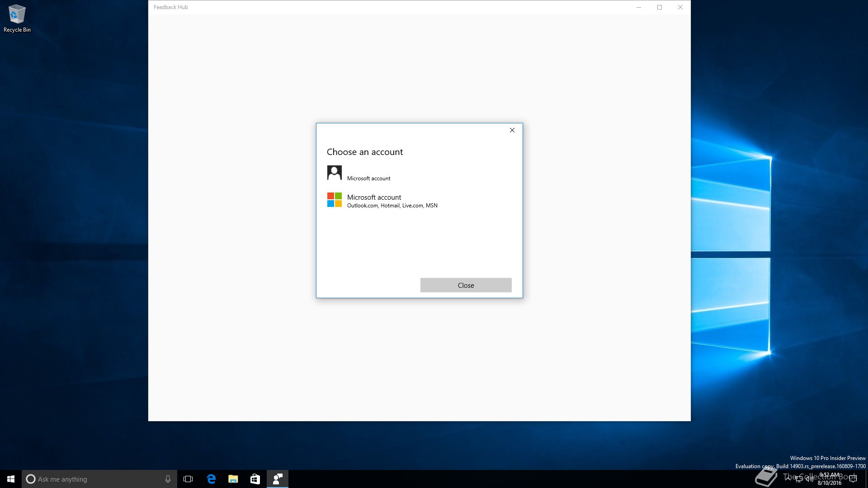Click the Close button in account dialog

tap(466, 285)
